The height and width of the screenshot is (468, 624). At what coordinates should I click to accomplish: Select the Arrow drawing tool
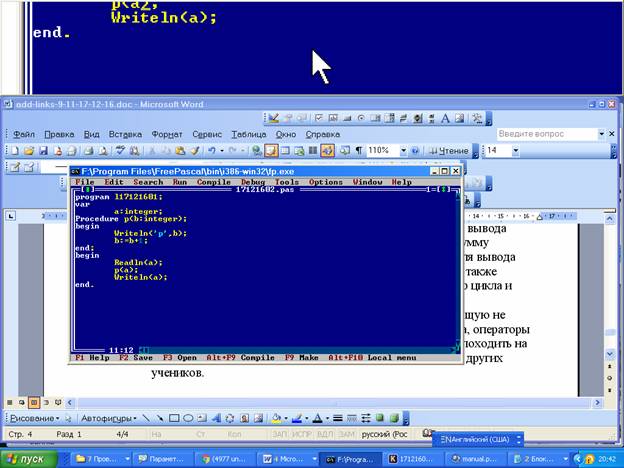[160, 418]
